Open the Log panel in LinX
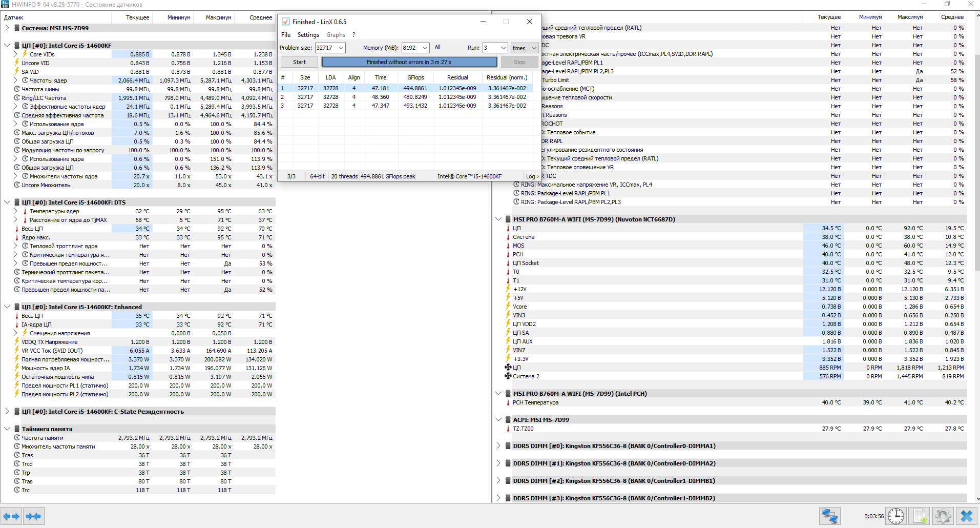Viewport: 980px width, 528px height. point(532,176)
